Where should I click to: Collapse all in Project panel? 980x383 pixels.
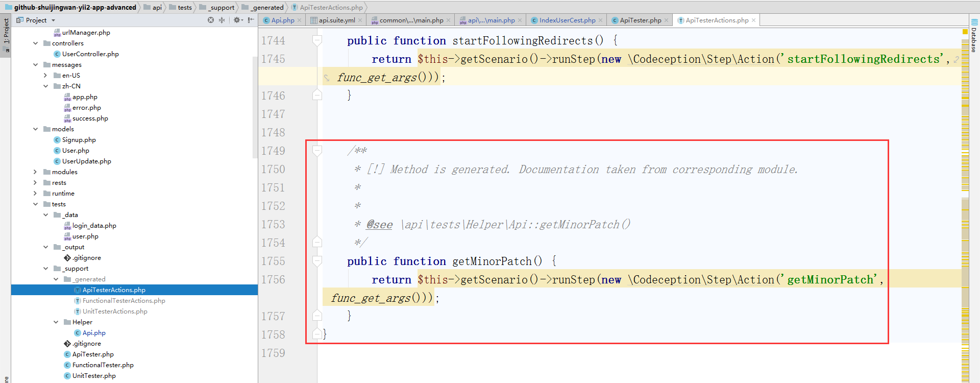222,20
